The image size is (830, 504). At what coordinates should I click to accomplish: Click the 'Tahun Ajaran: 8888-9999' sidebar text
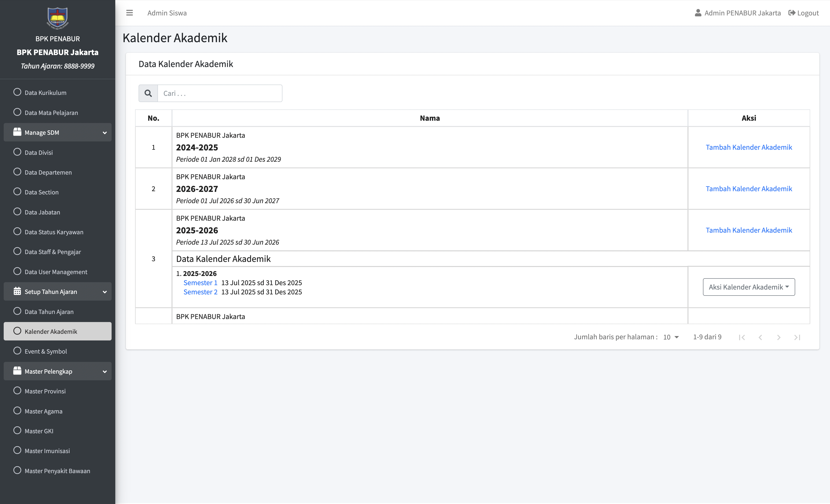point(58,66)
